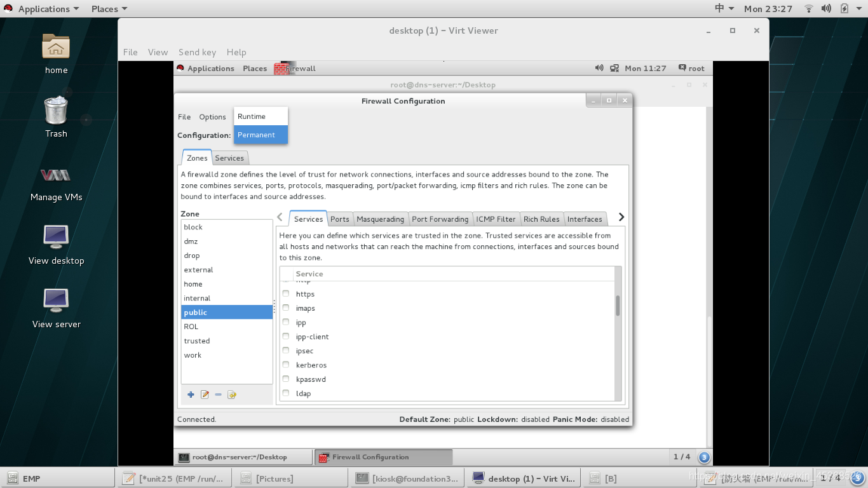Open Firewall Configuration Options menu

pos(212,117)
